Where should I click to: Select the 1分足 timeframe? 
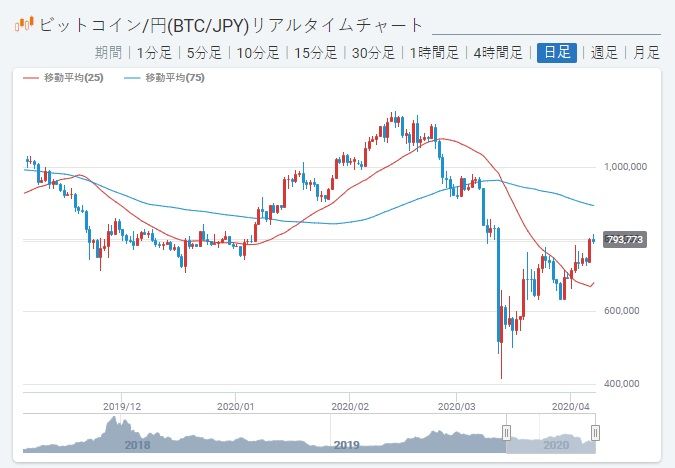click(156, 53)
